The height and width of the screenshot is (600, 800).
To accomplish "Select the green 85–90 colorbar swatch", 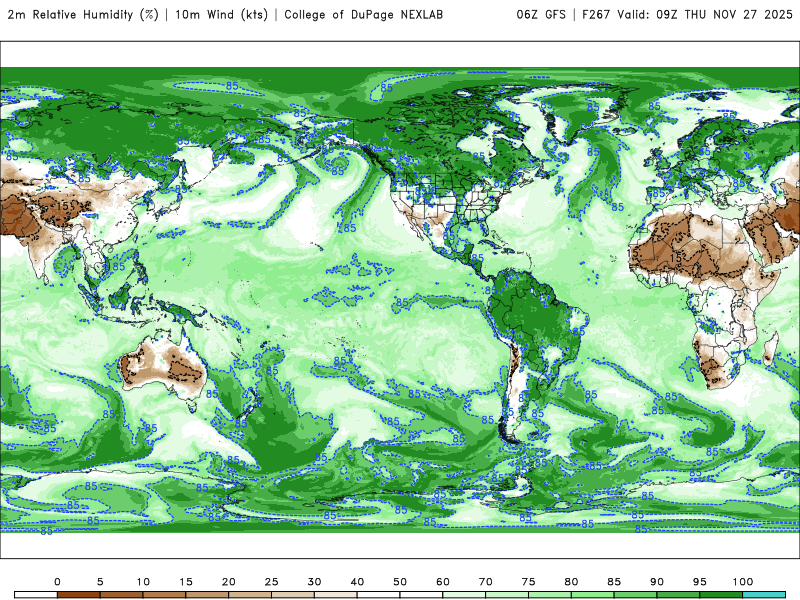I will pyautogui.click(x=636, y=595).
